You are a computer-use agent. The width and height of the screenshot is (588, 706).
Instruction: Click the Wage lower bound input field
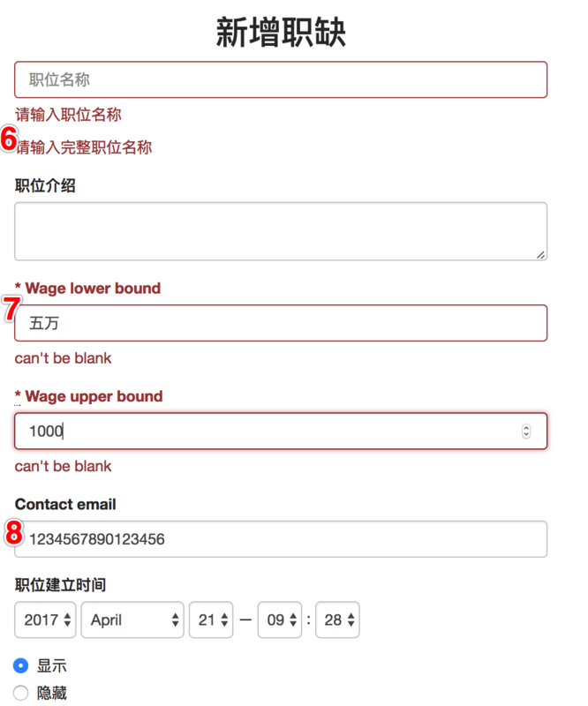tap(281, 323)
